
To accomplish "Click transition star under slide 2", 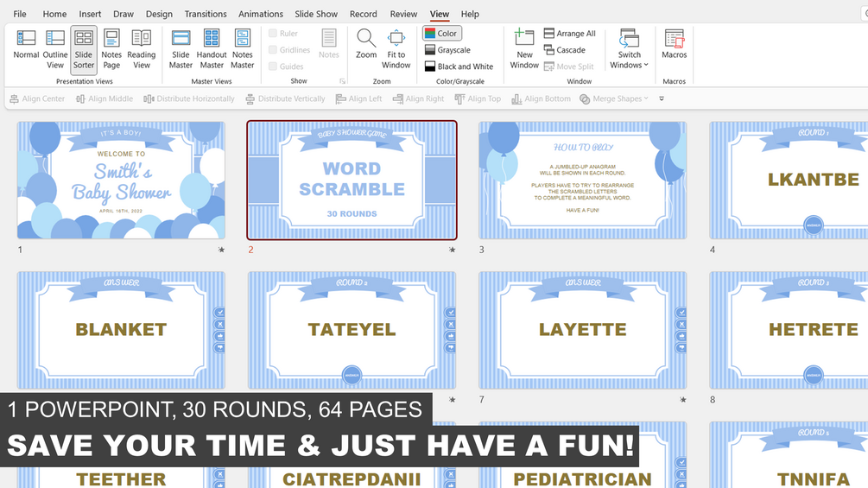I will point(453,250).
